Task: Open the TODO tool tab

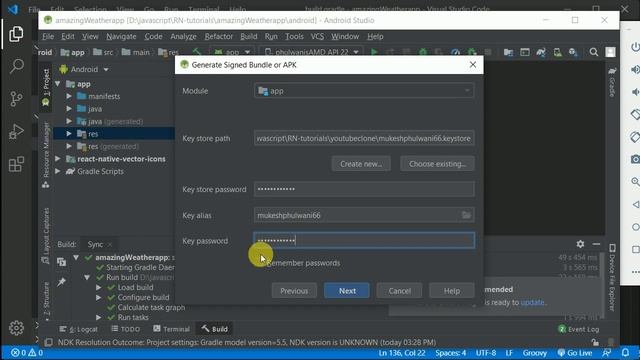Action: click(x=126, y=329)
